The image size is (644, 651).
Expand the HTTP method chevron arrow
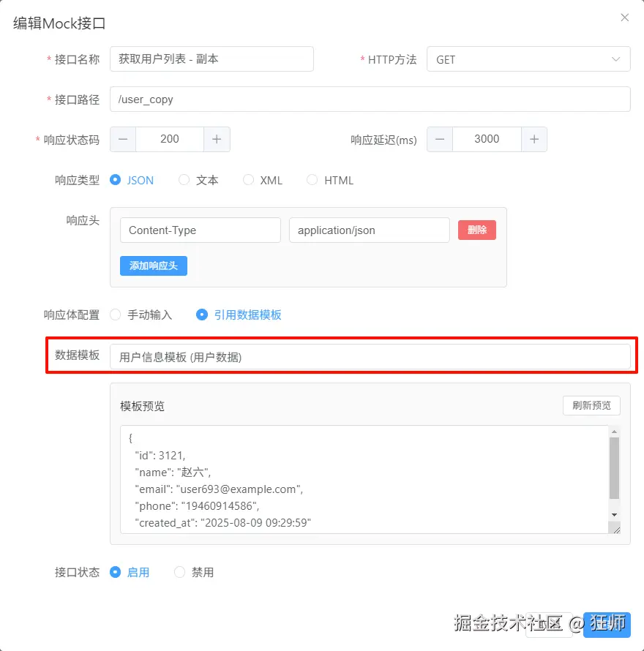615,59
